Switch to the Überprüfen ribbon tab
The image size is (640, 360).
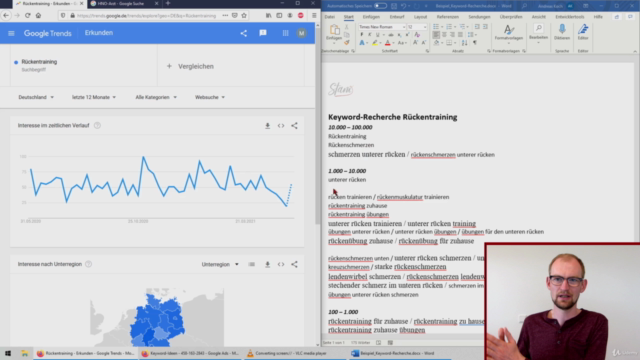[511, 17]
